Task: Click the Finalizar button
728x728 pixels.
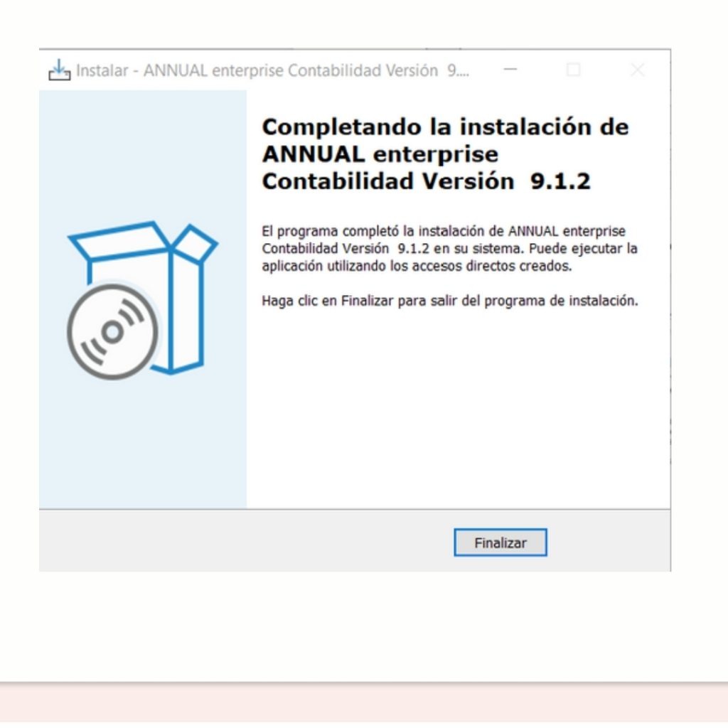Action: click(x=500, y=543)
